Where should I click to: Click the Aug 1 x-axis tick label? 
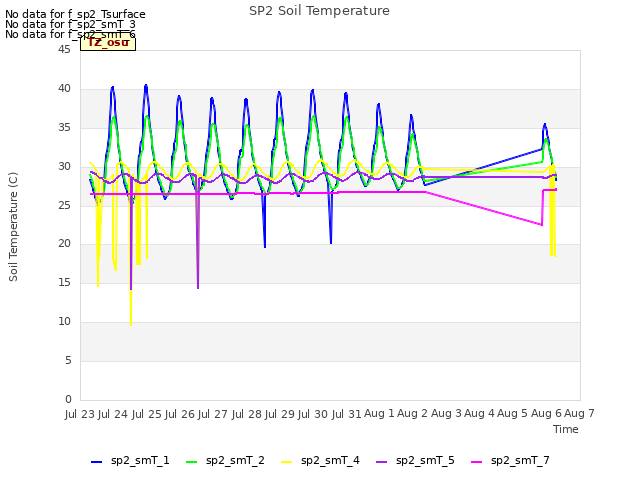[x=379, y=413]
